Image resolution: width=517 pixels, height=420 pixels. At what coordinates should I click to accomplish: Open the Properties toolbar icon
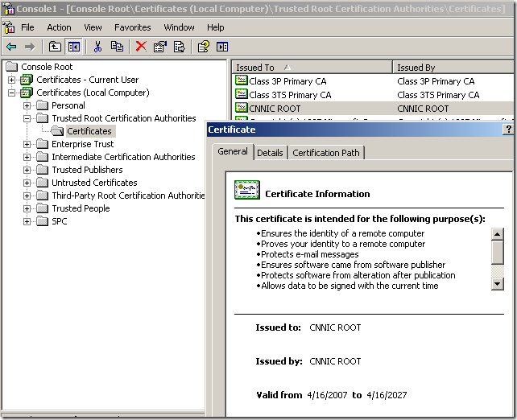coord(160,47)
